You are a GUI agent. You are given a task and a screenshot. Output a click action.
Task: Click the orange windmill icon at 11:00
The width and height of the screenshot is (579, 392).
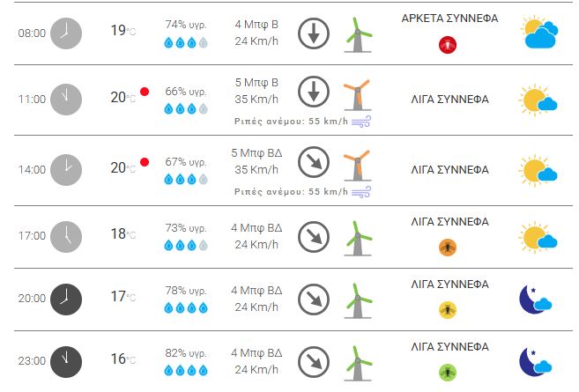pos(356,97)
